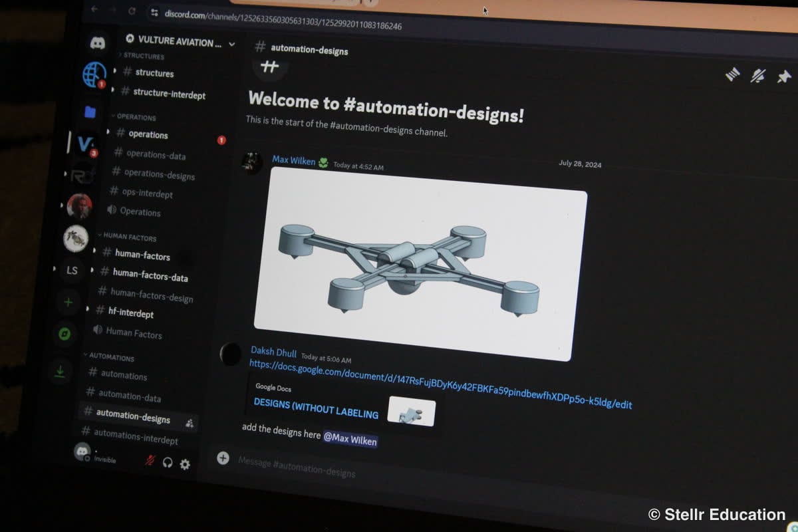The height and width of the screenshot is (532, 798).
Task: Open the LS server icon
Action: (x=72, y=271)
